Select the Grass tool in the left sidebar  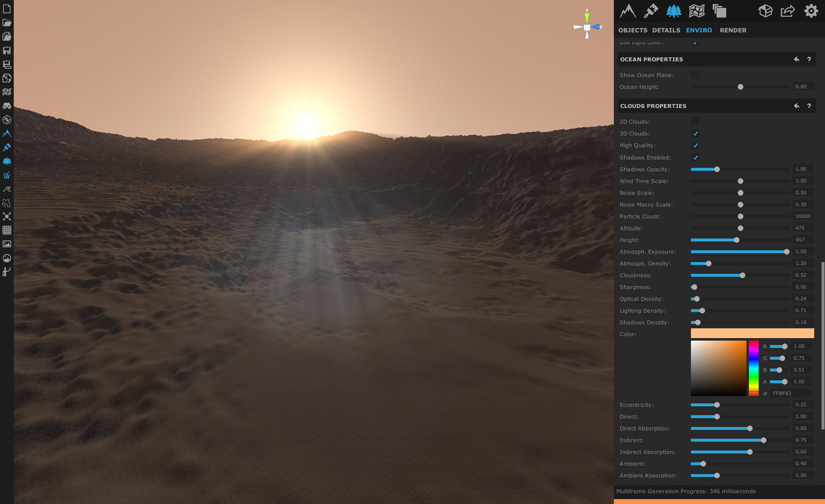[x=7, y=175]
